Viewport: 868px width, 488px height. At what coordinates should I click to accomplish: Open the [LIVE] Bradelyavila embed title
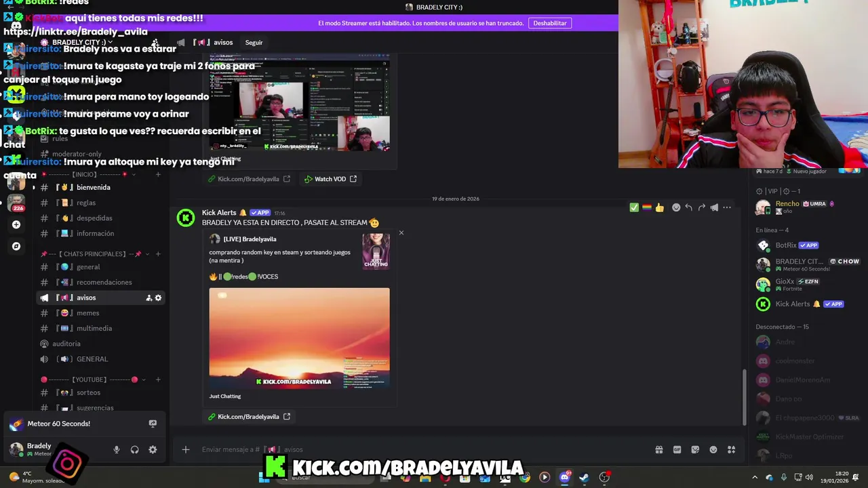tap(250, 239)
